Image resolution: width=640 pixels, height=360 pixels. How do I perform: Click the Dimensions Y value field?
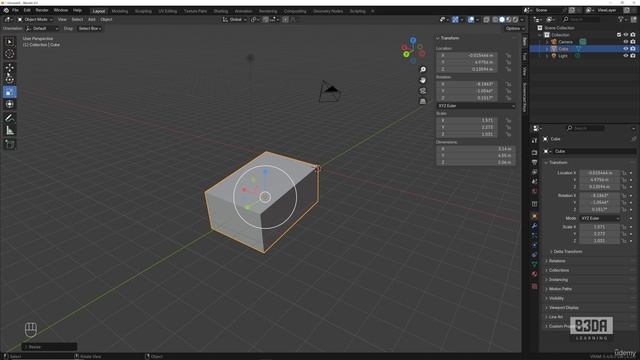click(x=476, y=156)
